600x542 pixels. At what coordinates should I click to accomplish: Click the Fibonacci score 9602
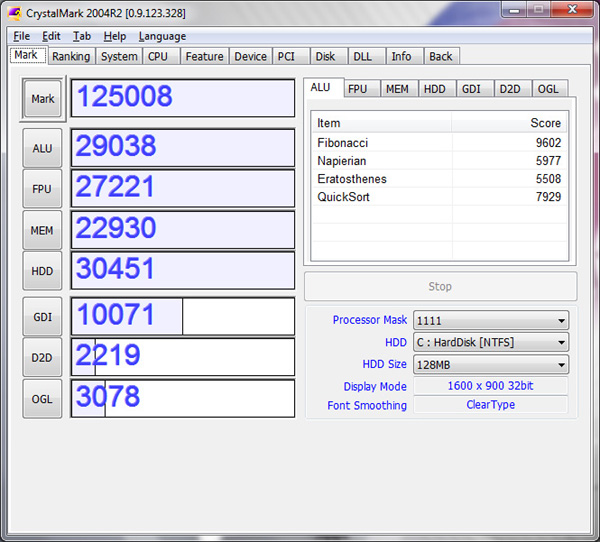(x=548, y=142)
